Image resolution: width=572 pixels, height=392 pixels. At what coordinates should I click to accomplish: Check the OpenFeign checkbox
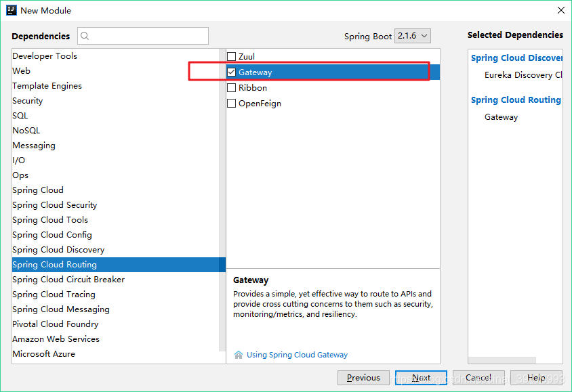pyautogui.click(x=231, y=104)
